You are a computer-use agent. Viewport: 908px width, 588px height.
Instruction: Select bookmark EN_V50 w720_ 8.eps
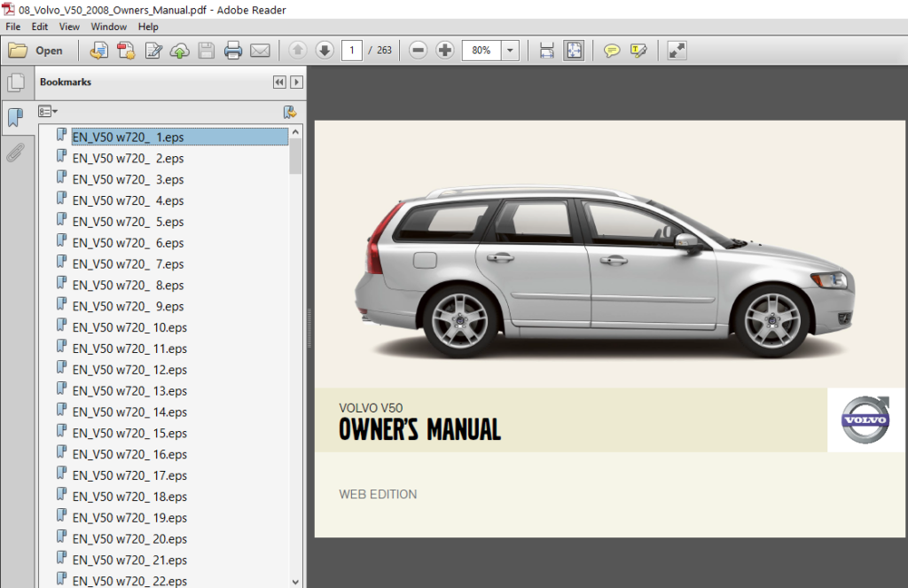tap(128, 285)
